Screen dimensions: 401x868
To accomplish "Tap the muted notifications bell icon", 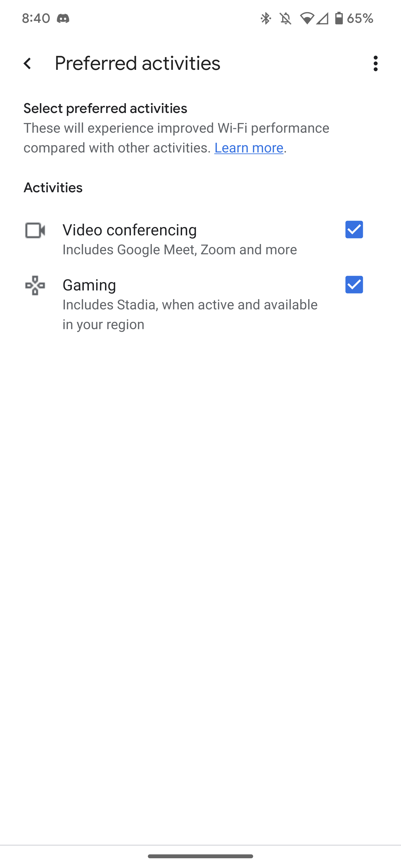I will point(285,18).
